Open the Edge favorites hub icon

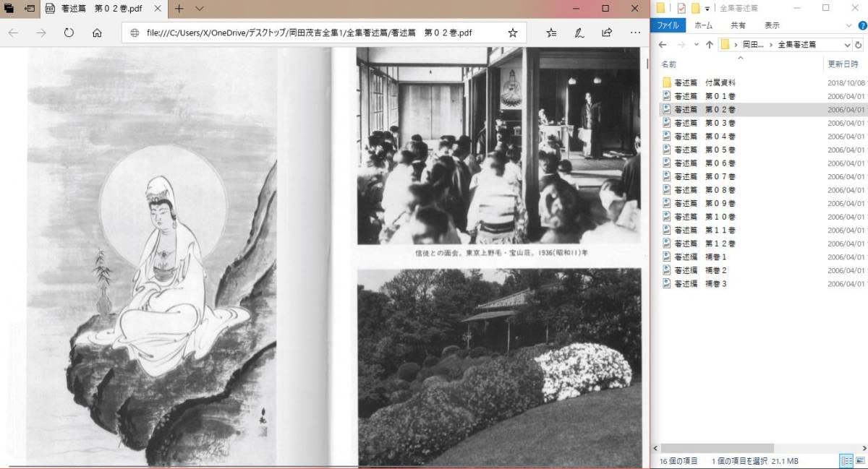[x=551, y=33]
